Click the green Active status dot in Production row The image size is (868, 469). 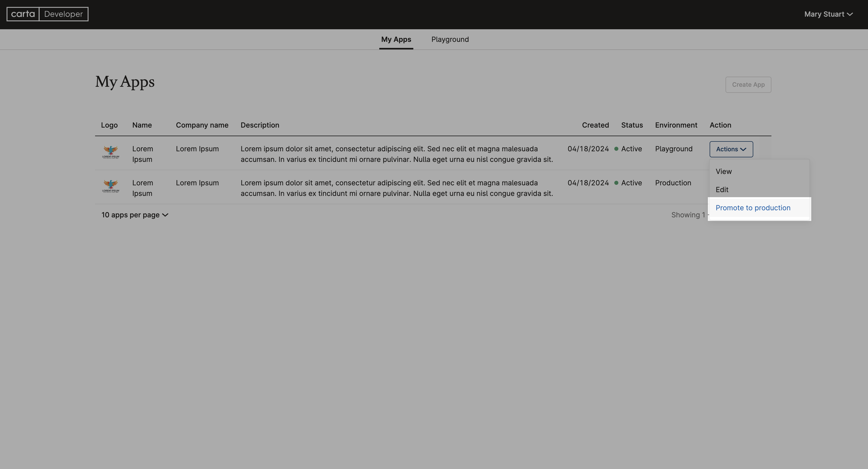coord(616,183)
